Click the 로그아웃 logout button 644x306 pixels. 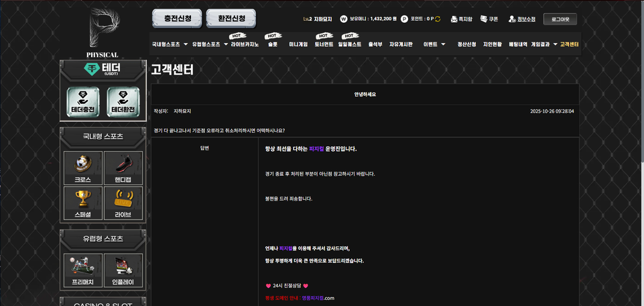coord(560,19)
